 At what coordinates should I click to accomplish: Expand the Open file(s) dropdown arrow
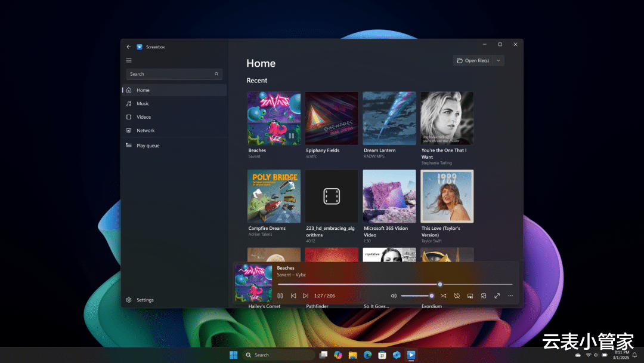[498, 60]
